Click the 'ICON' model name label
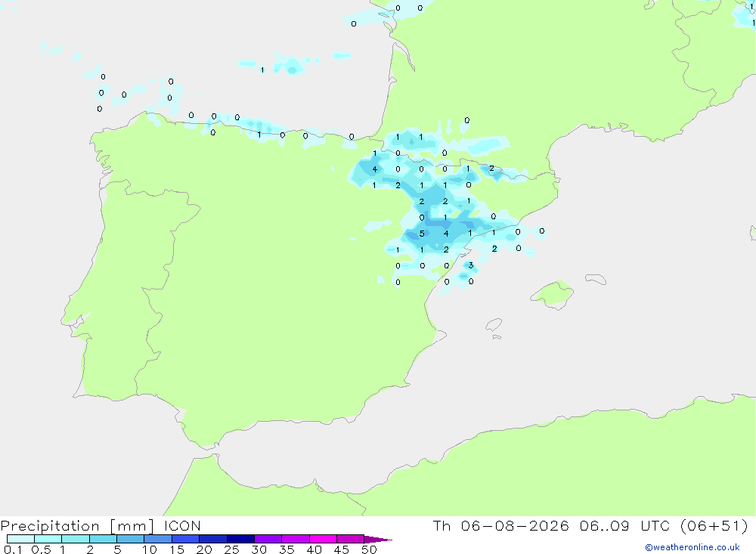The width and height of the screenshot is (756, 554). tap(182, 525)
